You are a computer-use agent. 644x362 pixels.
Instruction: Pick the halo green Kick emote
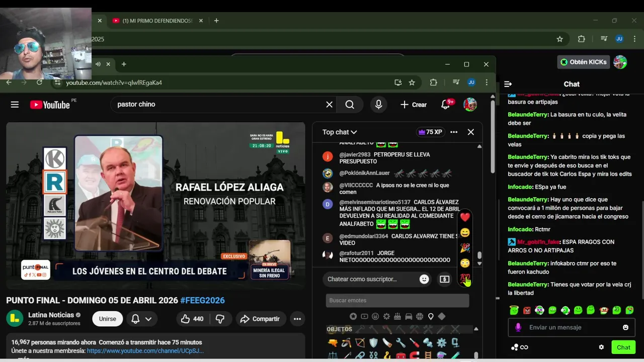point(514,310)
